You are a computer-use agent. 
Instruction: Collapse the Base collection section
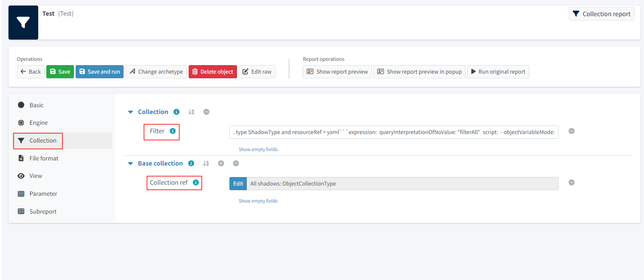pyautogui.click(x=131, y=163)
